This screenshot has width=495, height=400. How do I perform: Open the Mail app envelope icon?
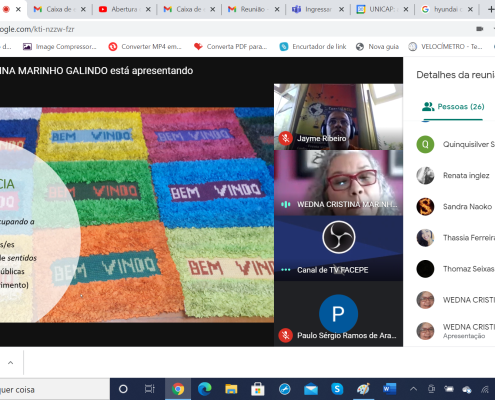coord(311,389)
